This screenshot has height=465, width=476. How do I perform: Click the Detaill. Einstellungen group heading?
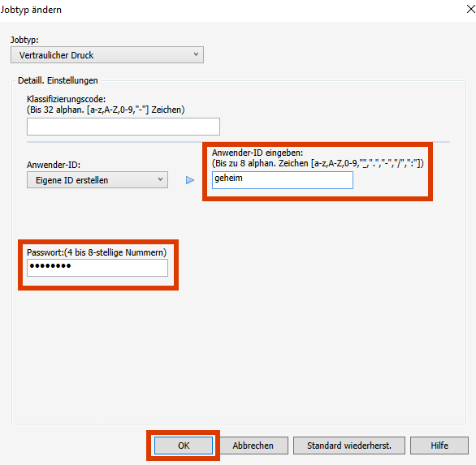click(x=58, y=80)
